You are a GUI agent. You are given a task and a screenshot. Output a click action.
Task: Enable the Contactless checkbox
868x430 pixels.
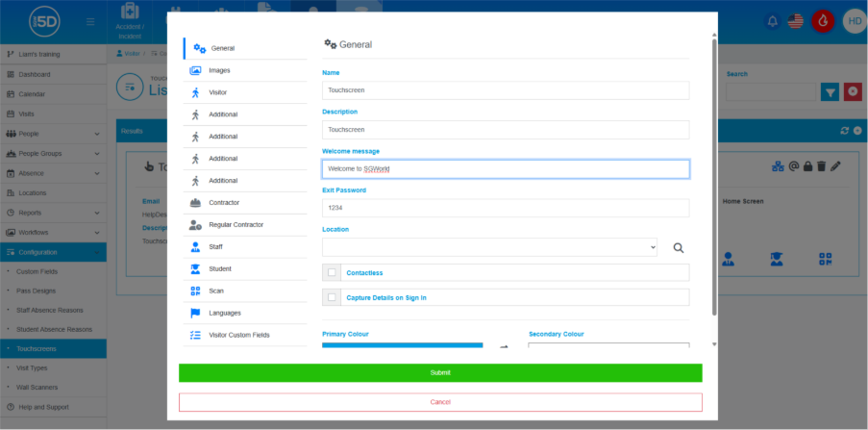click(x=332, y=272)
